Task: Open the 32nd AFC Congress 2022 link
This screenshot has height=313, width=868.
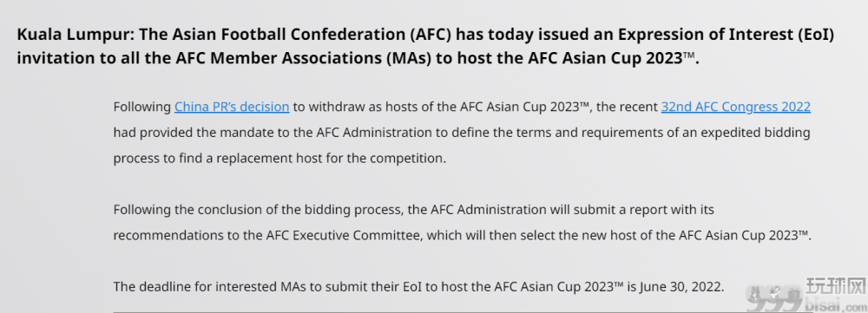Action: coord(736,107)
